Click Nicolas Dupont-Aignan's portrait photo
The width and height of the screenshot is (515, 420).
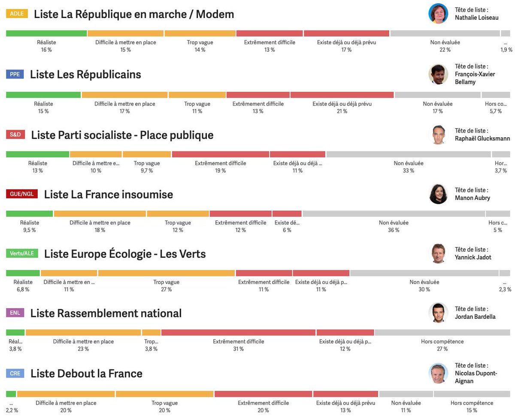coord(438,373)
